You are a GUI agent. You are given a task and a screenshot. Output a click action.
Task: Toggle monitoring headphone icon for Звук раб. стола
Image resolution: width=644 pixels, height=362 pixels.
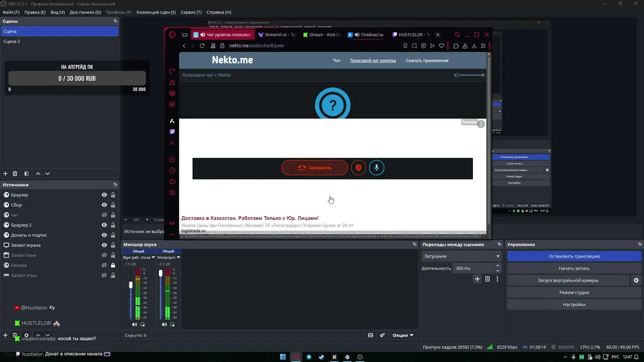(x=143, y=324)
